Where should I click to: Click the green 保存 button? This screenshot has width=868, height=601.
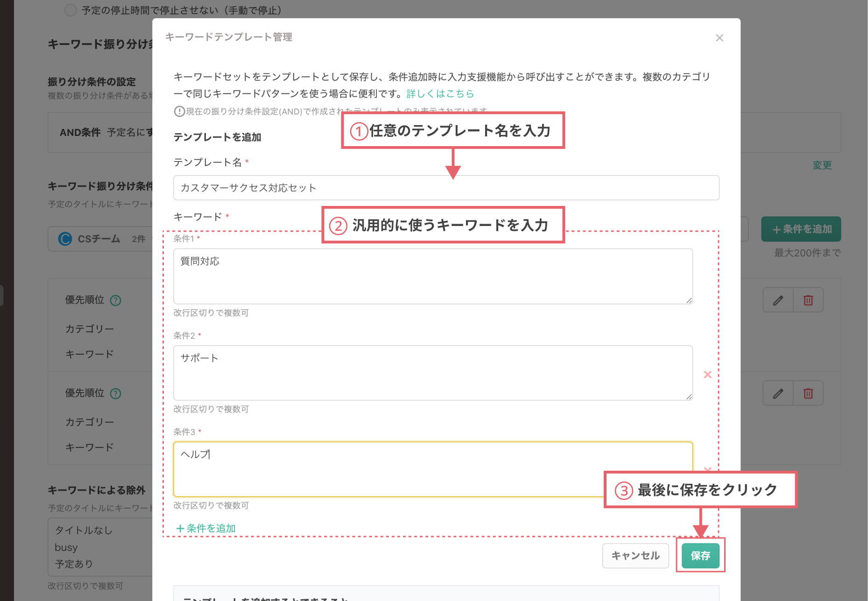(x=700, y=556)
